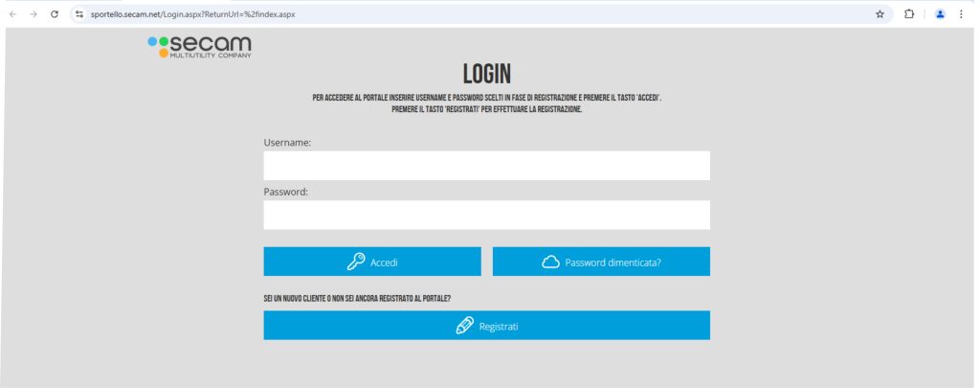Click the pencil icon on the Registrati button

pyautogui.click(x=465, y=326)
